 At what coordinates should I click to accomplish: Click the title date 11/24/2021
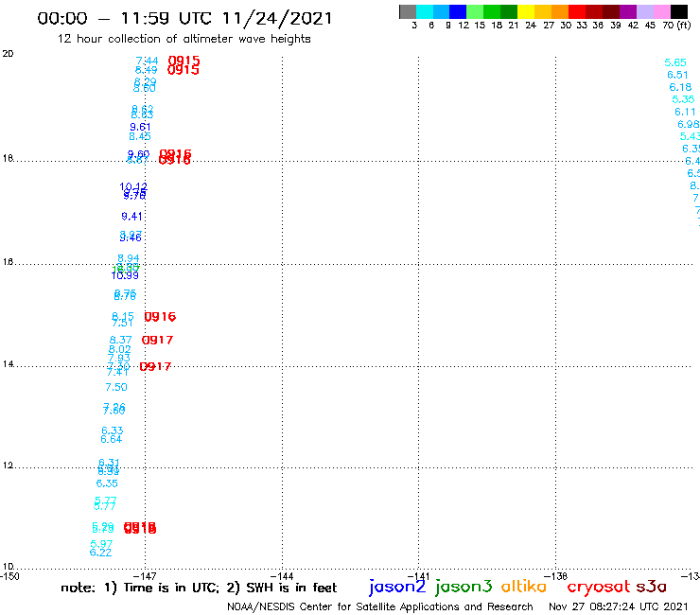277,18
